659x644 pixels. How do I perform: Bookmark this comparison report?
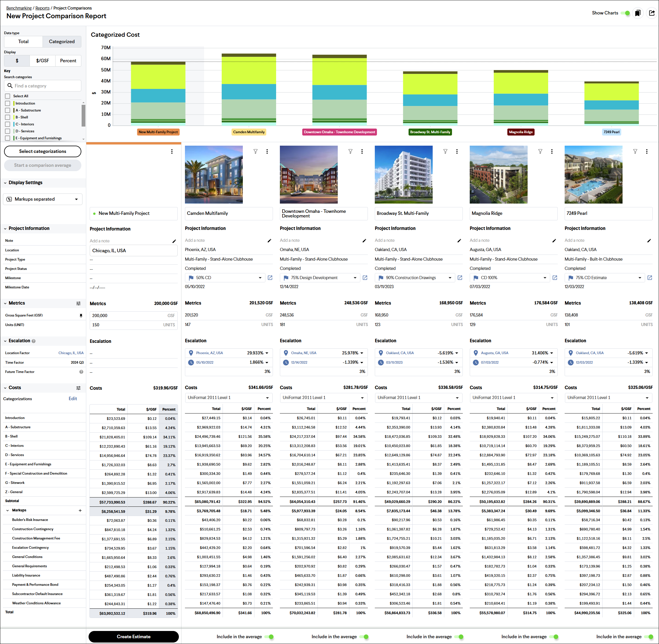[638, 13]
